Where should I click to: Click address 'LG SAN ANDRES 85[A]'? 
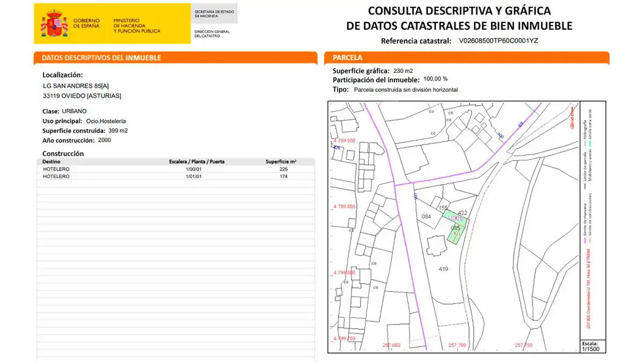76,86
